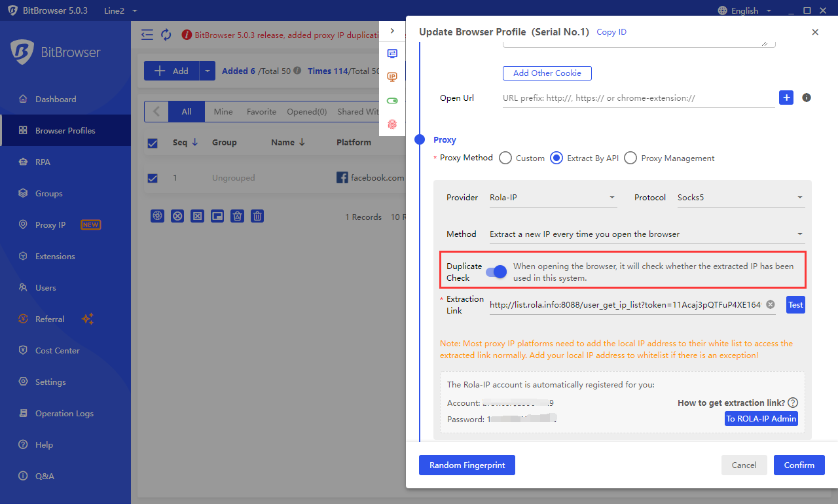
Task: Click the Settings hexagon icon in sidebar
Action: (23, 382)
